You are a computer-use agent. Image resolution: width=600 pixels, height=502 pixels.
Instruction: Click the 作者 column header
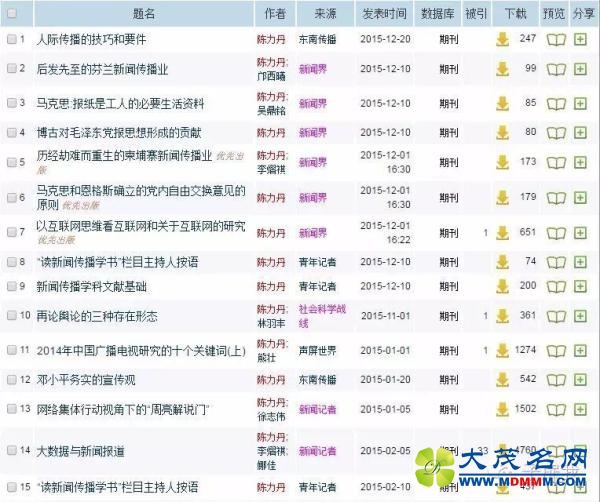(x=275, y=14)
